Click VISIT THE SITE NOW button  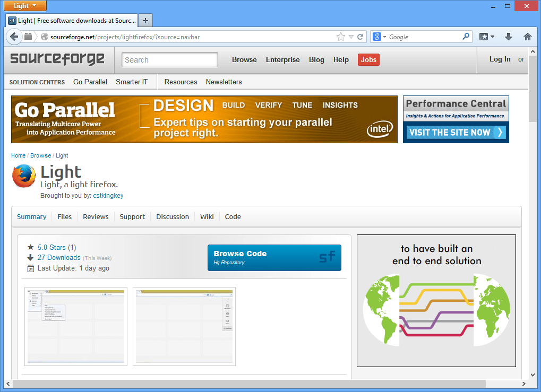456,133
